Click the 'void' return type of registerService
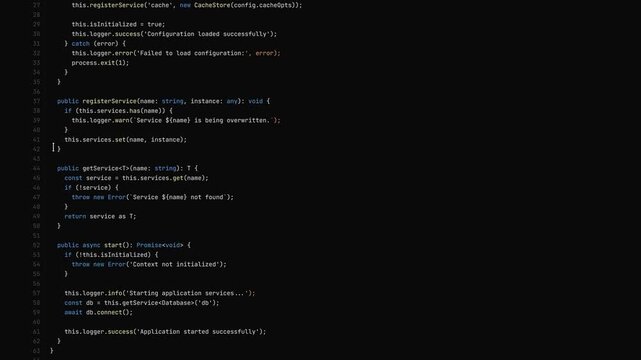This screenshot has width=641, height=360. click(x=256, y=101)
